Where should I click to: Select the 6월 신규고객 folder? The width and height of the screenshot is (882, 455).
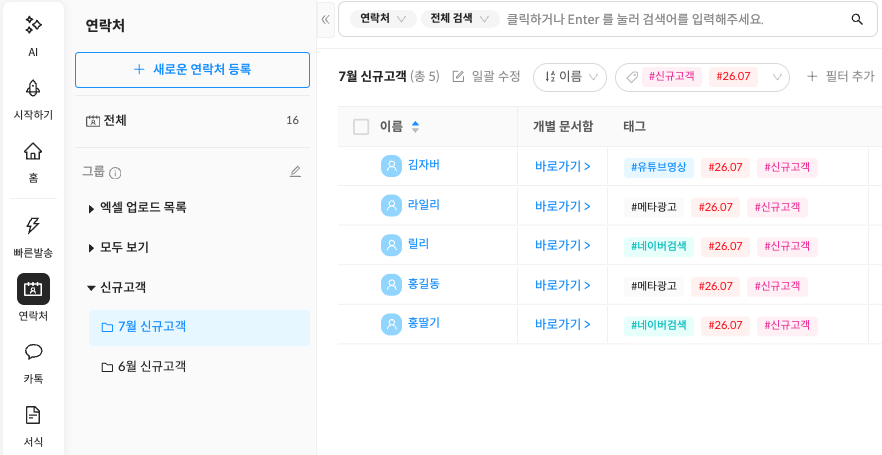199,367
